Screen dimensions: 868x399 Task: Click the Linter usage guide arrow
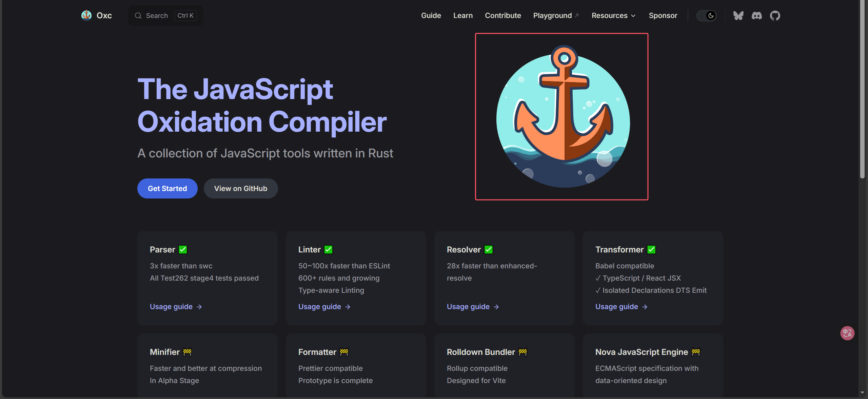click(348, 307)
